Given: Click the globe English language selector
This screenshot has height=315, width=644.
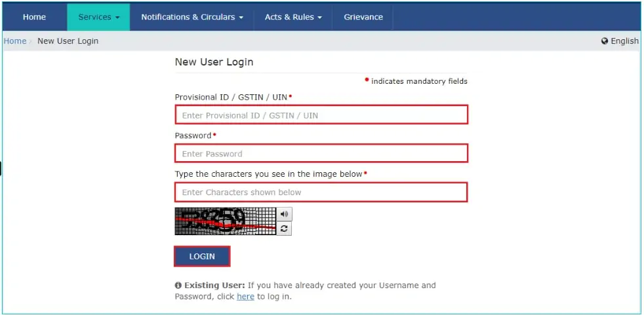Looking at the screenshot, I should point(620,41).
